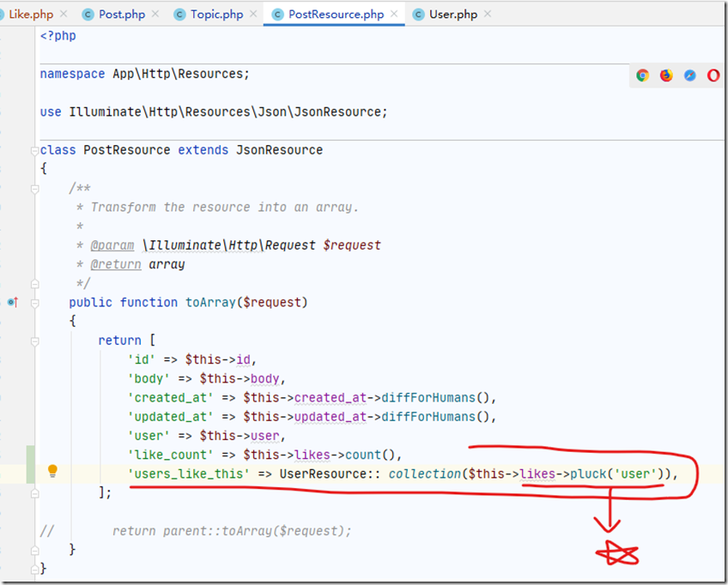Click the Post.php class file icon
The width and height of the screenshot is (728, 585).
[x=88, y=15]
